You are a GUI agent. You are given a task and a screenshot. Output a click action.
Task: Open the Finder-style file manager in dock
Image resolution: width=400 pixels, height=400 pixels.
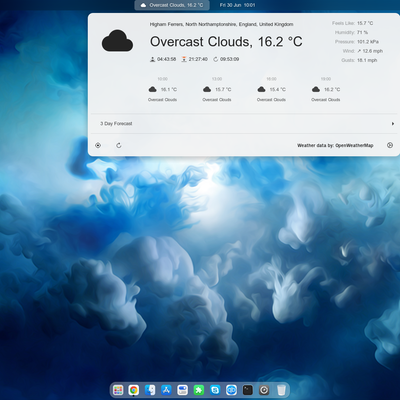[x=150, y=390]
